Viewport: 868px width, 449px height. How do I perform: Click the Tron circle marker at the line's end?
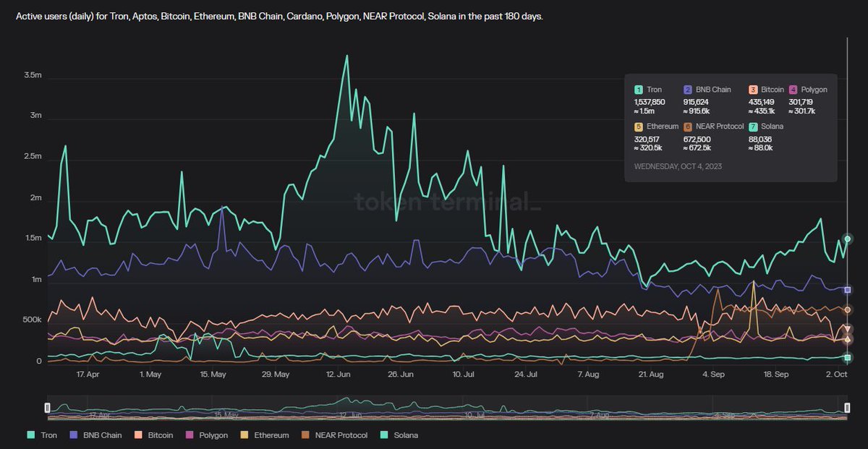[848, 239]
